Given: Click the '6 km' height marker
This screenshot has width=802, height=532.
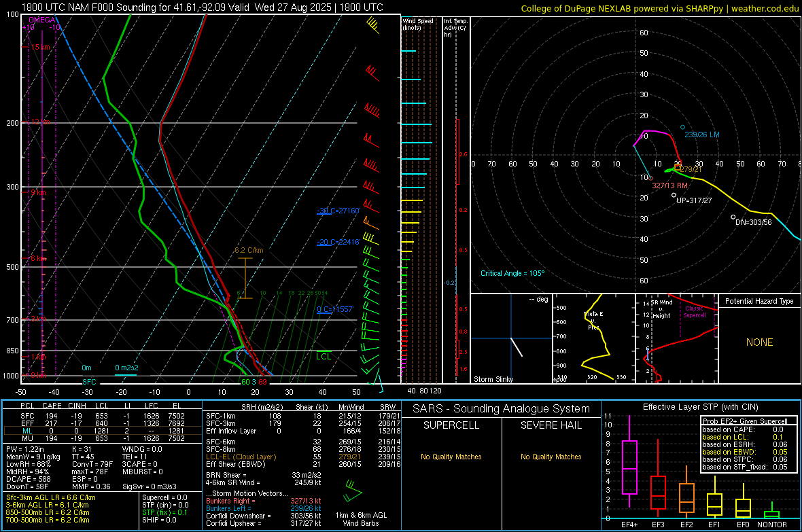Looking at the screenshot, I should point(38,258).
